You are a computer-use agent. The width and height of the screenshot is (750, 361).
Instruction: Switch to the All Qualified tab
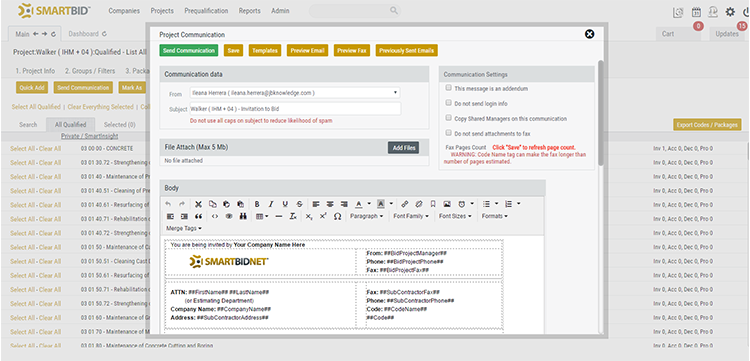[70, 125]
